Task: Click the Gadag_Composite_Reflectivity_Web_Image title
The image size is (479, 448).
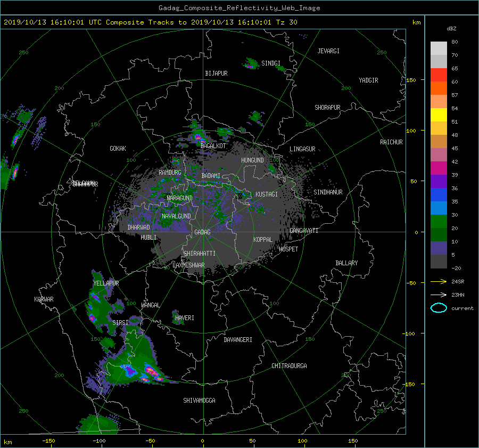Action: point(240,8)
